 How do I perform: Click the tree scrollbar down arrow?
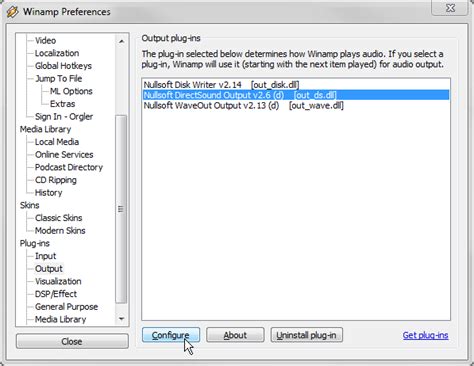click(121, 319)
